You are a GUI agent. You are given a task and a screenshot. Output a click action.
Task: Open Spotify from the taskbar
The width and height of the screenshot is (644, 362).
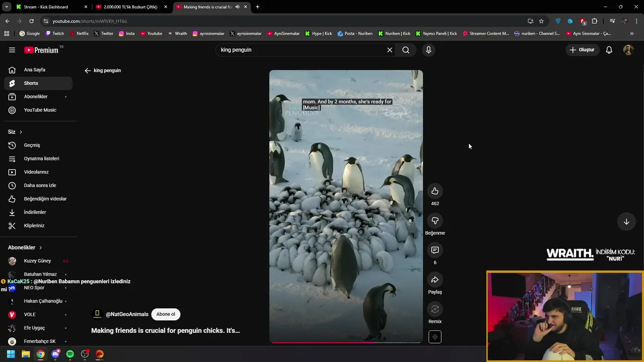[x=70, y=354]
